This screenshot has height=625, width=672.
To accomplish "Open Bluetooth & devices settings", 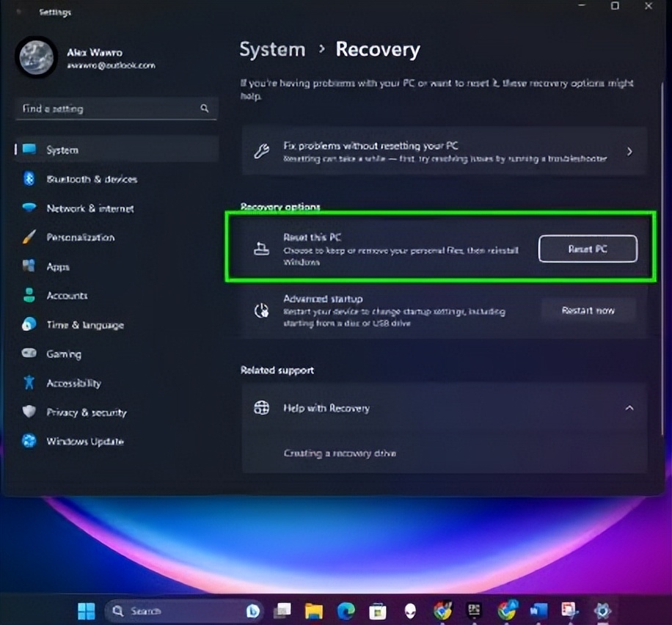I will (28, 179).
